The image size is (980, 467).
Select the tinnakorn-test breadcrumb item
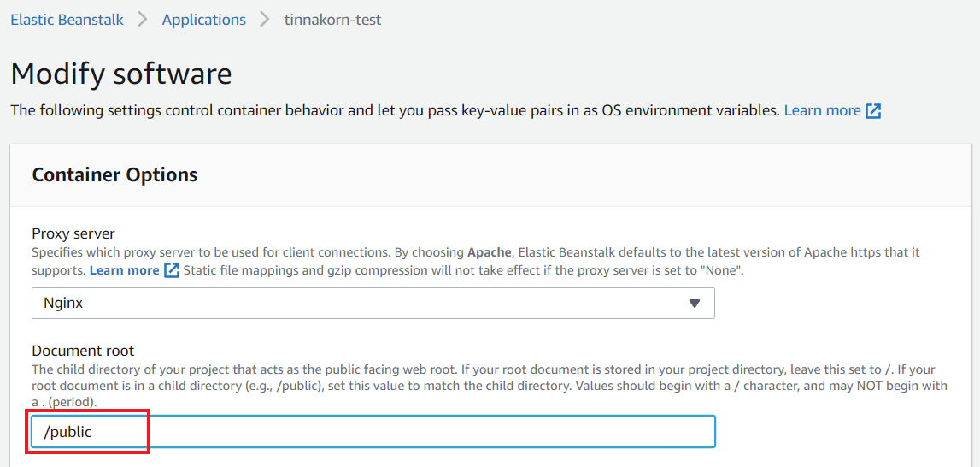[x=332, y=20]
